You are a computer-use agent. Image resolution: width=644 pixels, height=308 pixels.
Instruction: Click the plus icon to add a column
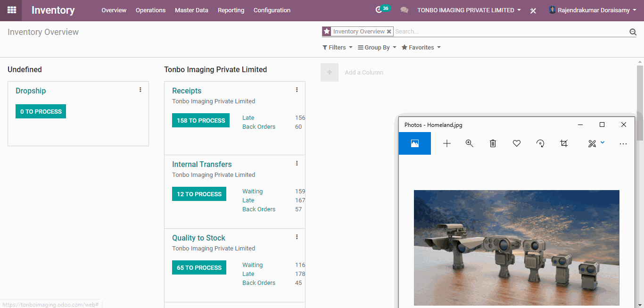click(330, 72)
